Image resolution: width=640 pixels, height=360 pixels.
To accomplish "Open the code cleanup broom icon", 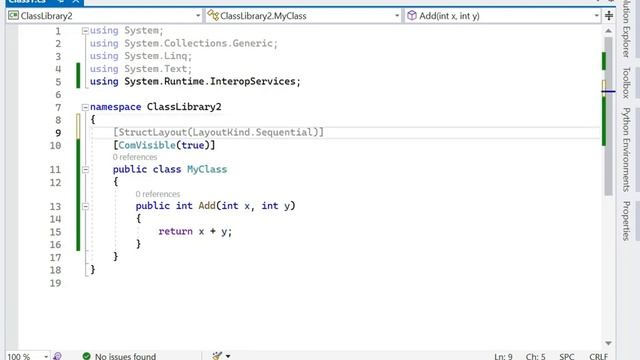I will [217, 356].
